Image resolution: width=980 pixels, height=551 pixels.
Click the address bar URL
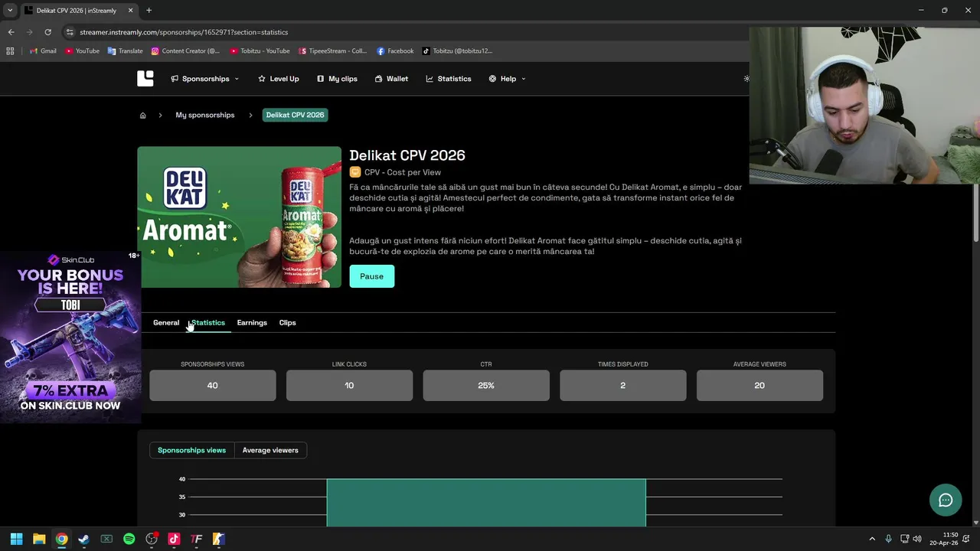(x=184, y=32)
